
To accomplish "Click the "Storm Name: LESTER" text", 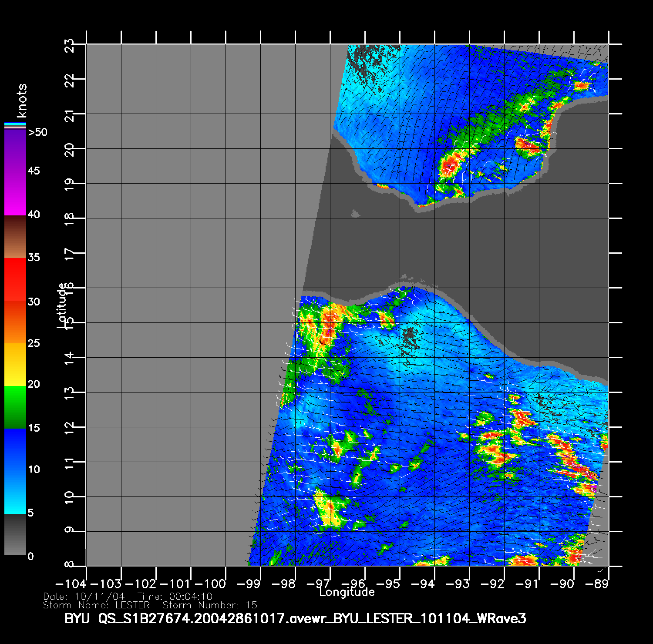I will click(96, 605).
